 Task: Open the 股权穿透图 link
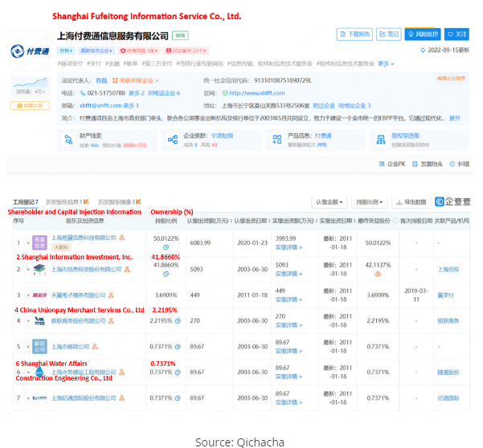coord(405,136)
